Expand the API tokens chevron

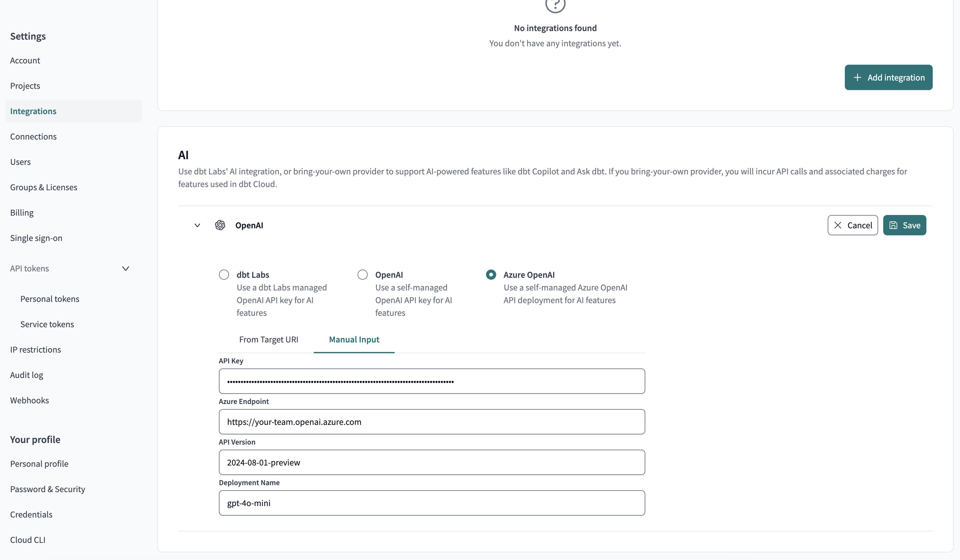[126, 268]
